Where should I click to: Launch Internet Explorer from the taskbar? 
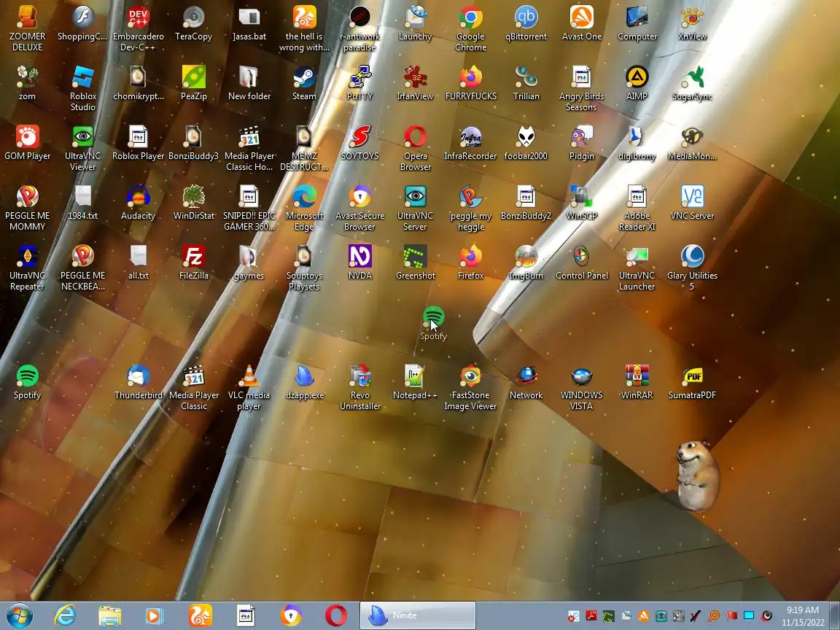65,615
